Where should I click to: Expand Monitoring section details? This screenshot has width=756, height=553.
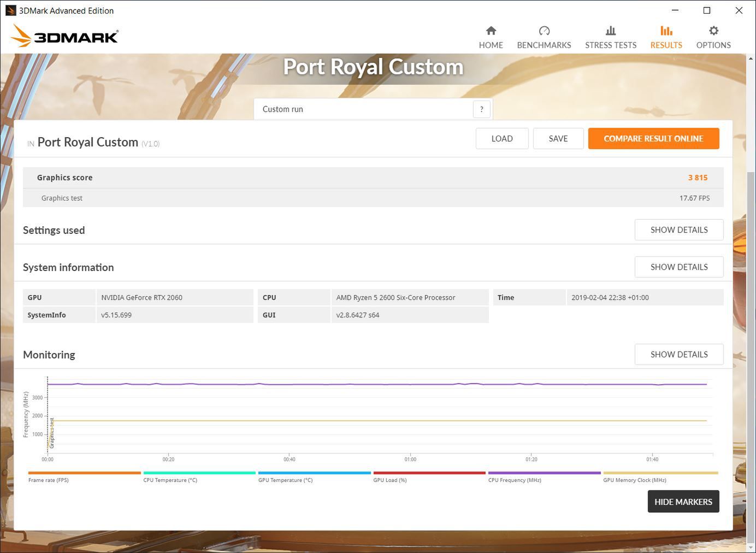coord(678,355)
